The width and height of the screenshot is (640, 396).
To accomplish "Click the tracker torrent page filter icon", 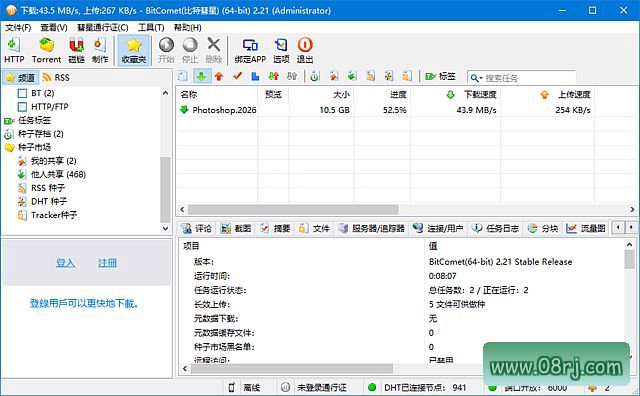I will (407, 76).
